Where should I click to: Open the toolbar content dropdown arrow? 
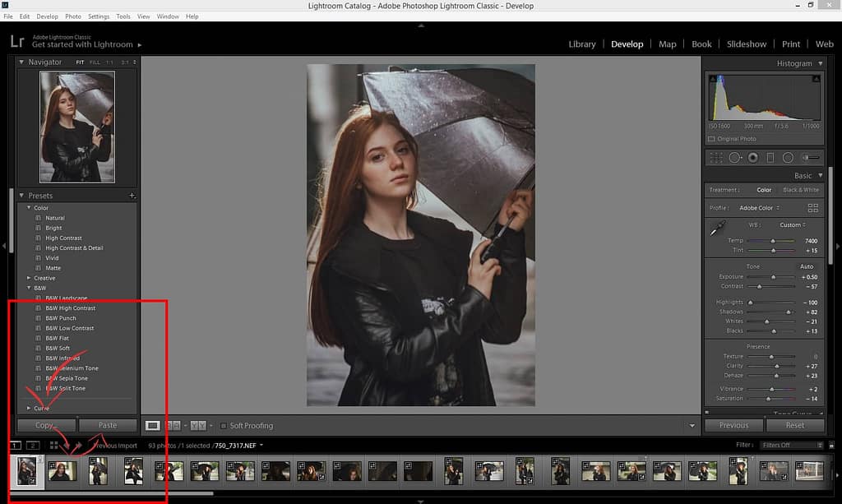tap(692, 426)
